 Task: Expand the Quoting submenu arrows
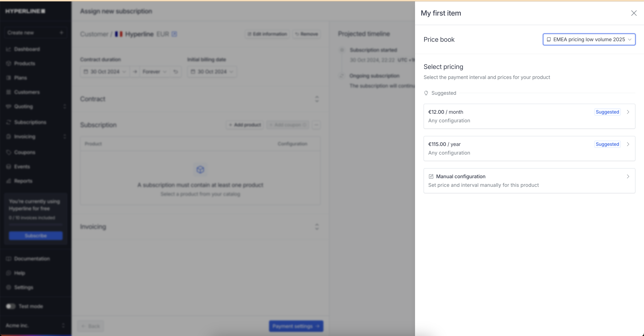point(65,106)
